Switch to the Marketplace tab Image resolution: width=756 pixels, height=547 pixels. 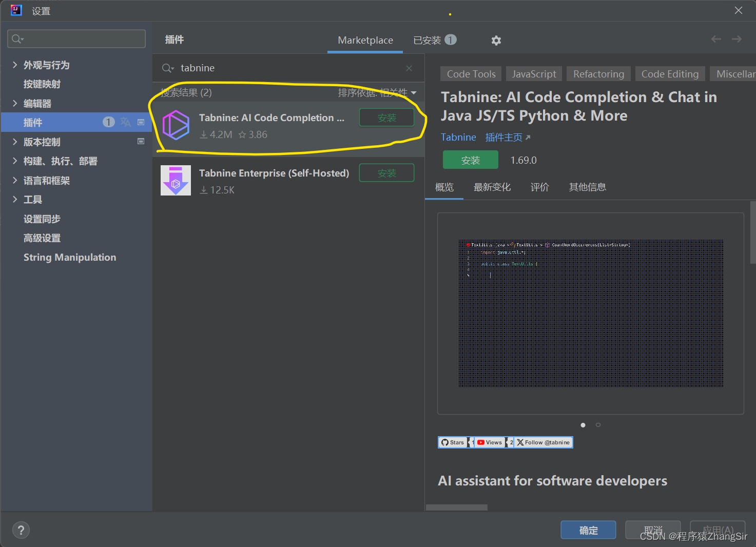[x=365, y=40]
